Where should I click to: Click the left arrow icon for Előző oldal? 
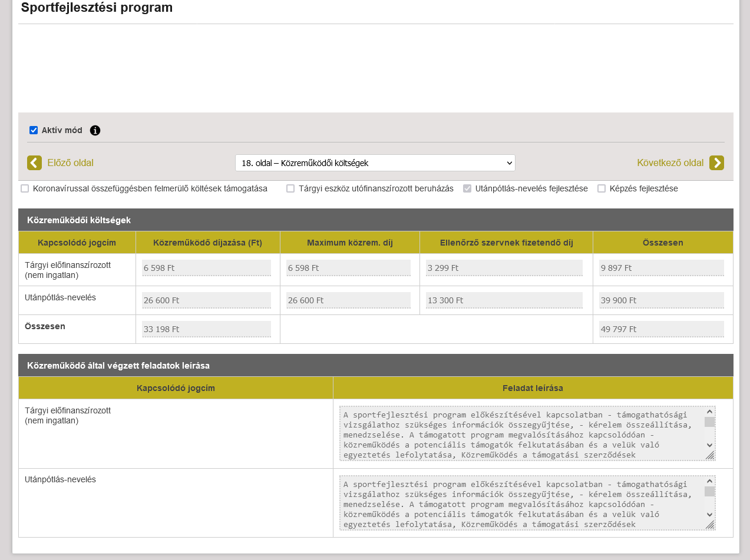pos(34,163)
